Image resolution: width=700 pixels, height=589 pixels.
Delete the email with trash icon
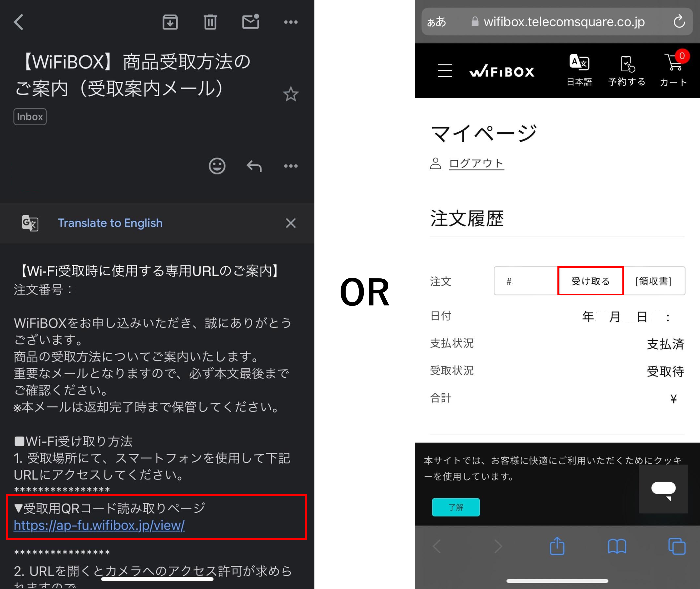210,22
